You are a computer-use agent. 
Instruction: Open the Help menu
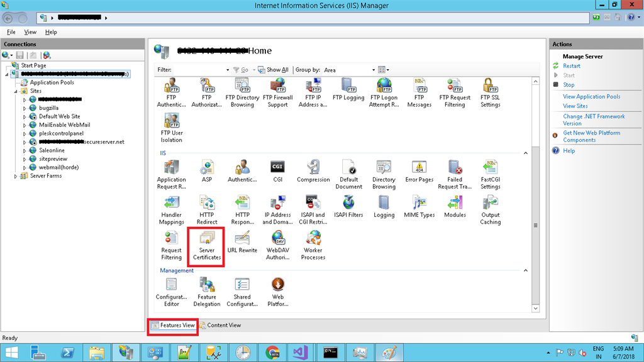[x=51, y=32]
